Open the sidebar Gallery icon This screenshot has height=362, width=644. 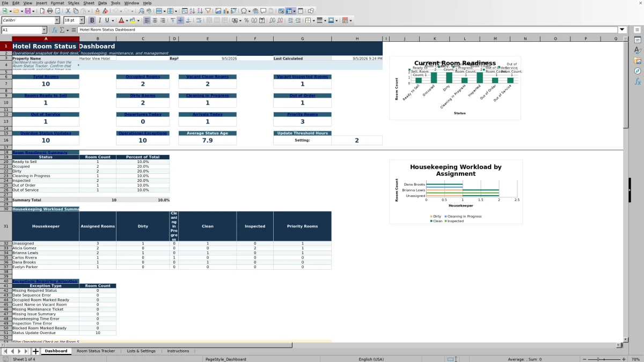[638, 61]
